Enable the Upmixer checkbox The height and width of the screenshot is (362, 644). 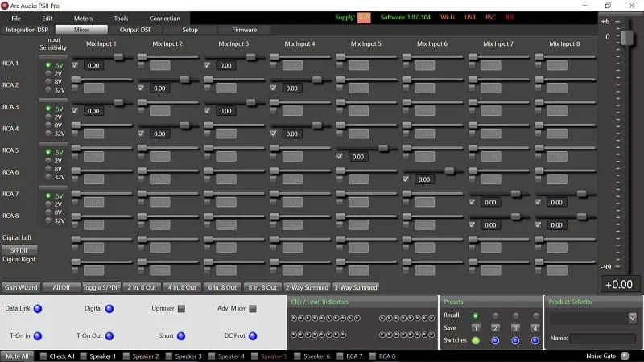pos(182,309)
